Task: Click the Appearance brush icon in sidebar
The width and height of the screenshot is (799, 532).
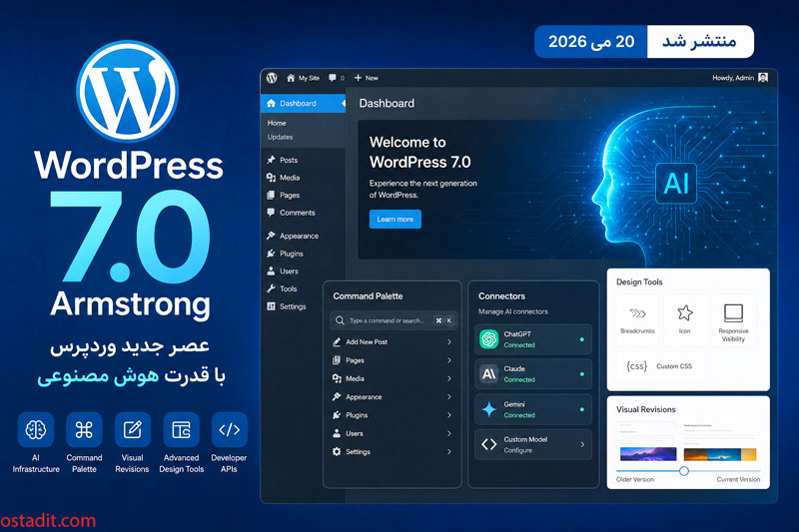Action: point(271,236)
